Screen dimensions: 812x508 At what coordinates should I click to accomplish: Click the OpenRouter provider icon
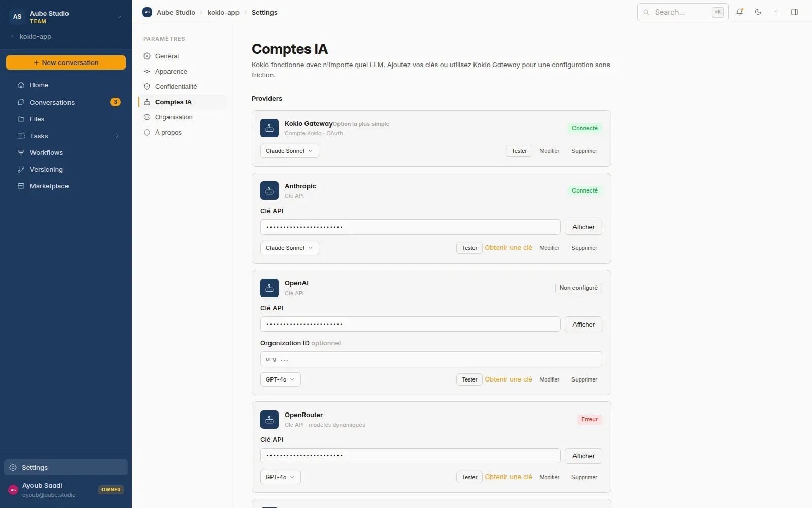click(269, 420)
